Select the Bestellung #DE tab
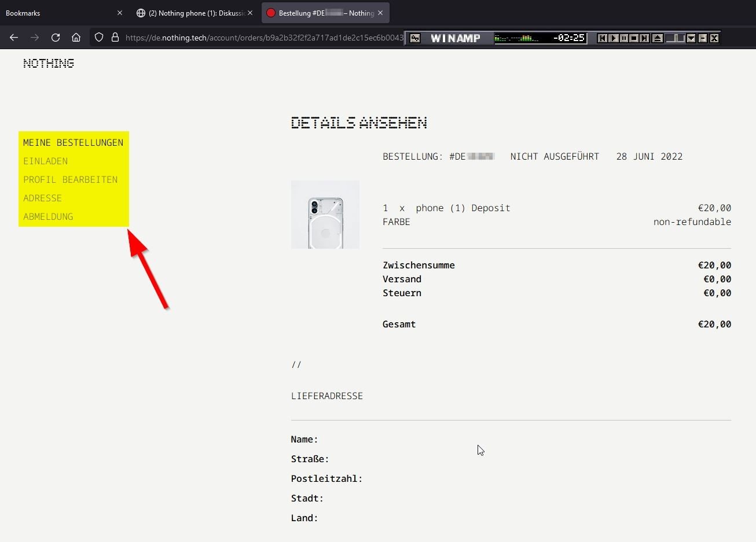 (x=325, y=13)
